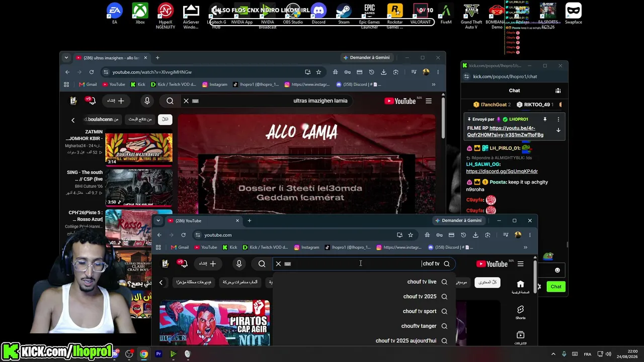Screen dimensions: 644x362
Task: Open the YouTube guide hamburger menu in front window
Action: click(x=520, y=263)
